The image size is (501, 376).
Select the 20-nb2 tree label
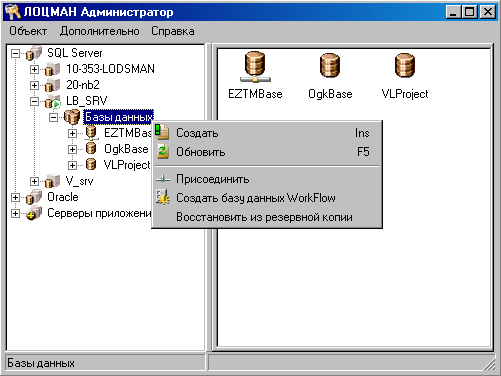click(x=83, y=85)
